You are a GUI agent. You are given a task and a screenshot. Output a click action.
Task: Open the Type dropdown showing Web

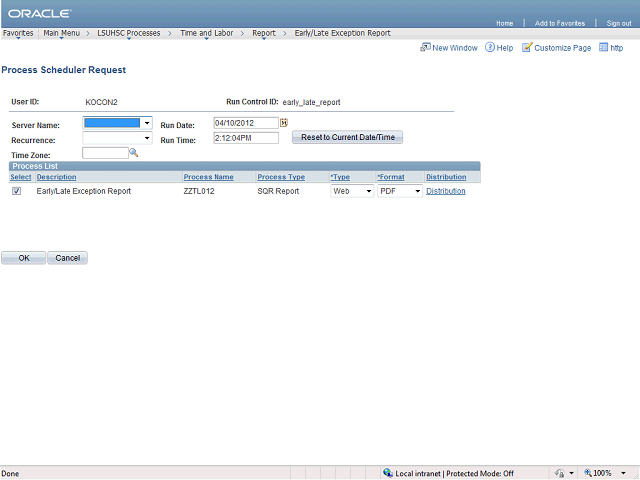coord(352,191)
